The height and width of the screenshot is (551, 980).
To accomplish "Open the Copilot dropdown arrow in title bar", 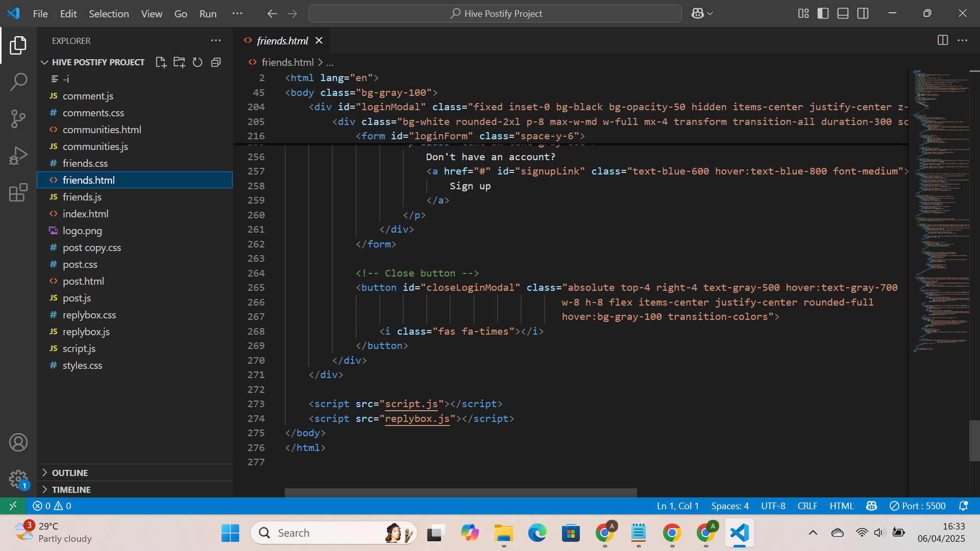I will click(710, 14).
